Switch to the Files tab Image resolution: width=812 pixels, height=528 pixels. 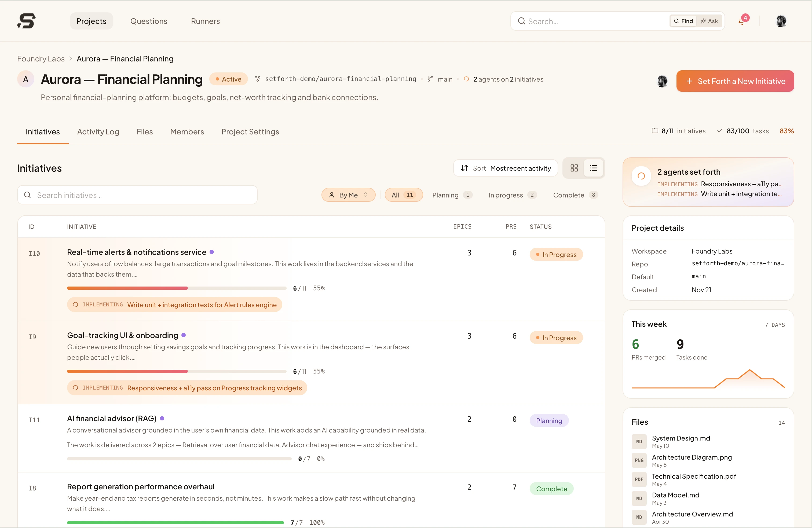[x=145, y=132]
